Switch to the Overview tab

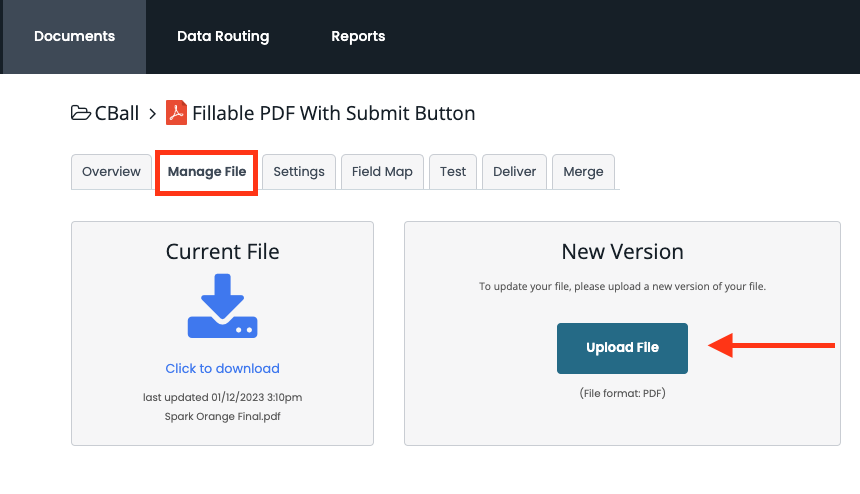click(x=111, y=171)
